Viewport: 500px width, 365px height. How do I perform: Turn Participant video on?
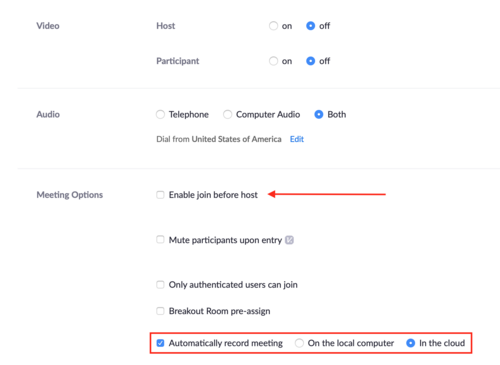point(273,61)
